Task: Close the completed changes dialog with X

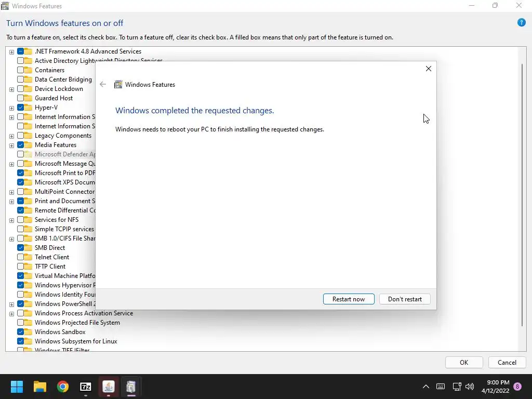Action: pos(429,69)
